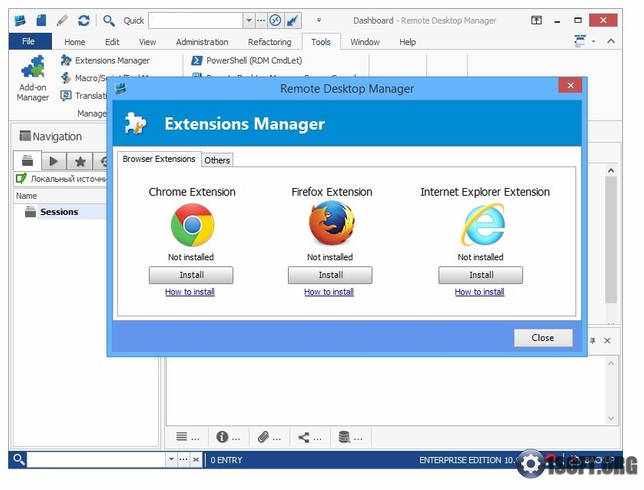This screenshot has width=644, height=490.
Task: Install the Firefox Extension
Action: point(330,275)
